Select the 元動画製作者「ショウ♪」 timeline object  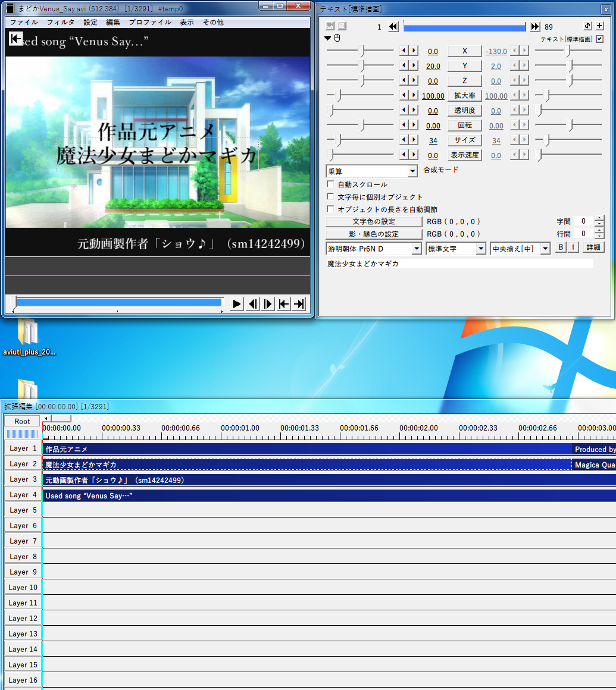[x=329, y=480]
